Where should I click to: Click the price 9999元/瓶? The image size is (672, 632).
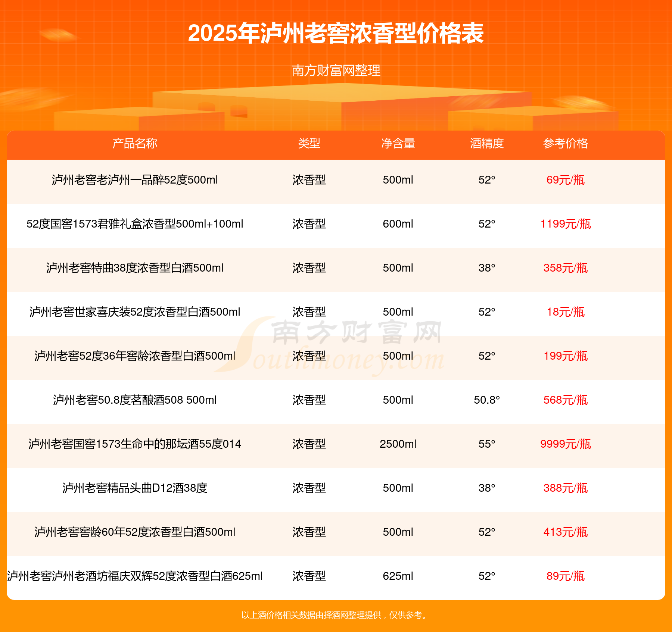[x=566, y=444]
